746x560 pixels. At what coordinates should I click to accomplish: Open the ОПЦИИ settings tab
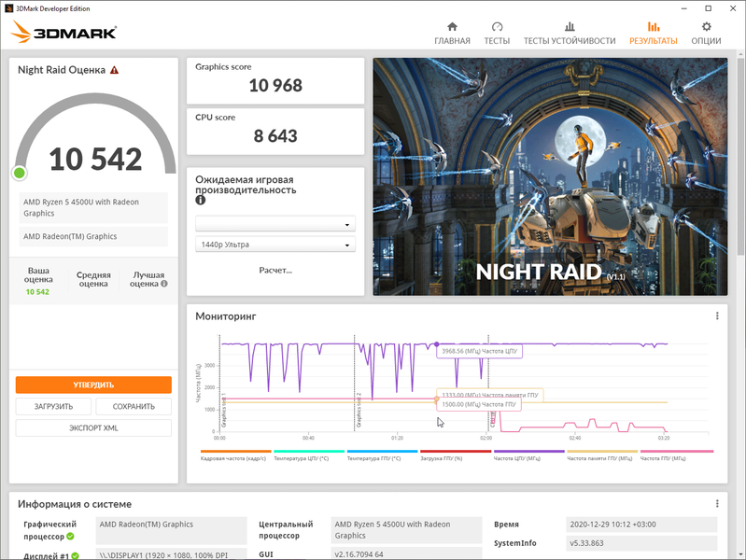pyautogui.click(x=706, y=34)
